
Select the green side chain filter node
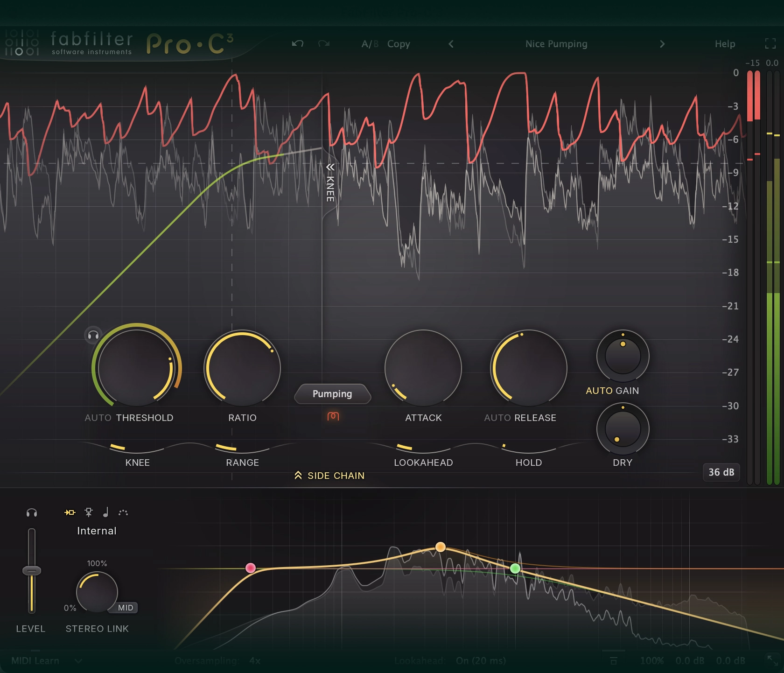click(x=515, y=568)
